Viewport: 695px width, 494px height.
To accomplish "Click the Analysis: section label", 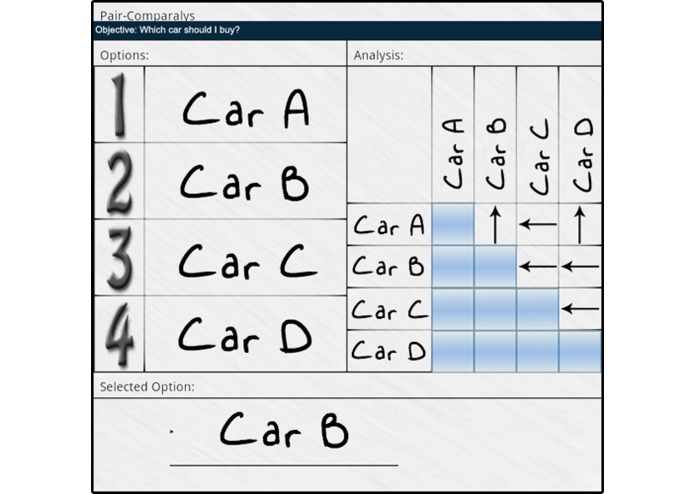I will click(x=379, y=55).
